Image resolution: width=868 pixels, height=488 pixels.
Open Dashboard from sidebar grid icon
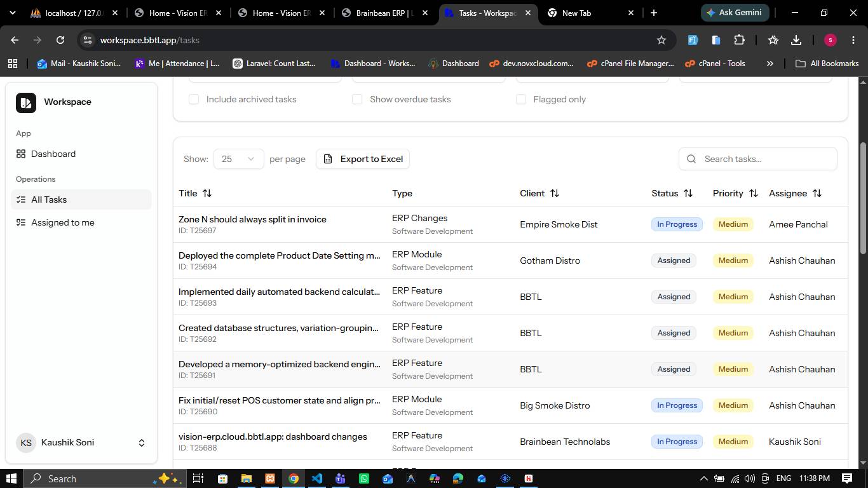21,154
